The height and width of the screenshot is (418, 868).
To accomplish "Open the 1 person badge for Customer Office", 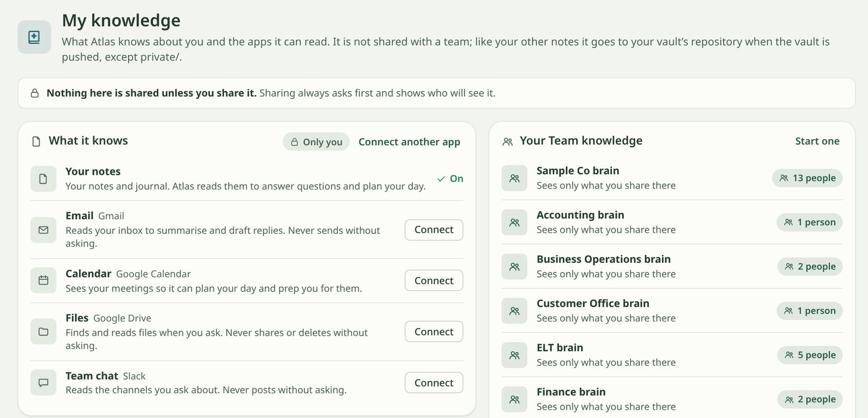I will coord(810,311).
